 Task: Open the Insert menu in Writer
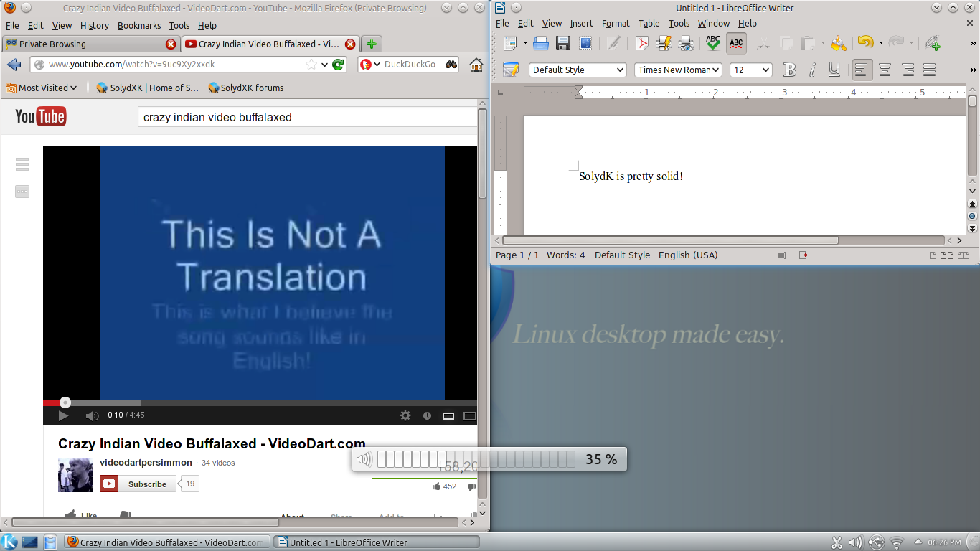coord(581,23)
